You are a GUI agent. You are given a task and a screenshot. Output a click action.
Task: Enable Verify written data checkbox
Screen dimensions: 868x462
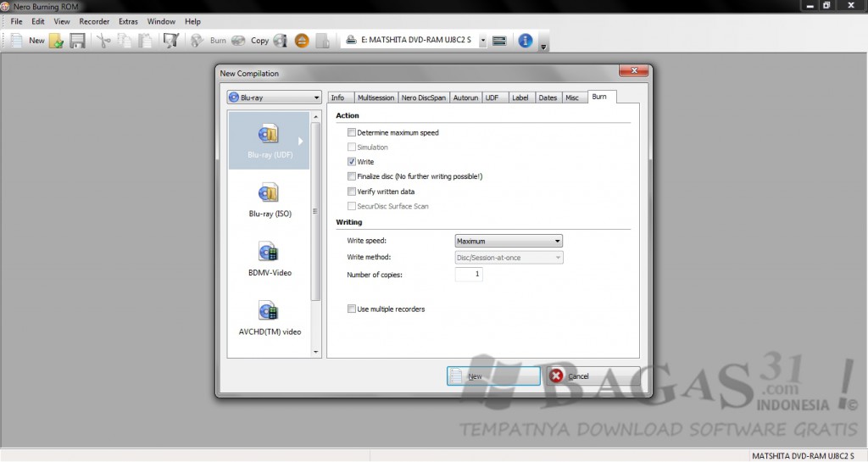tap(352, 192)
